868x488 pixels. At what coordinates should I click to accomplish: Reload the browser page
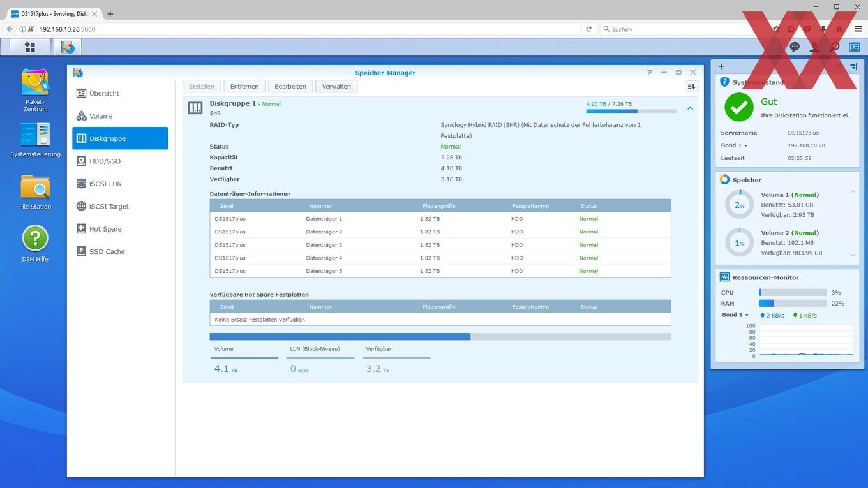click(x=588, y=29)
